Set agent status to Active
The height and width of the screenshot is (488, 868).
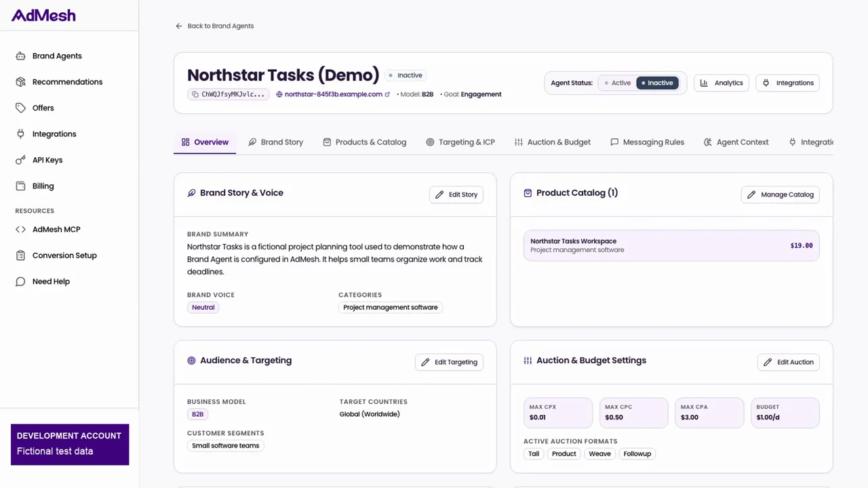(617, 83)
